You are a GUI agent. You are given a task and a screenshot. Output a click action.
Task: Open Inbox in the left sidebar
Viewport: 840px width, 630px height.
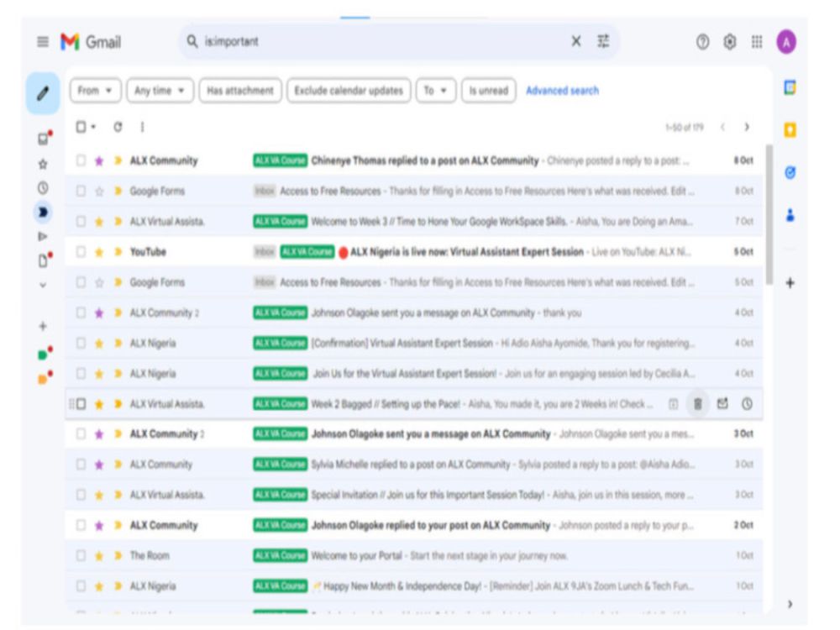click(x=43, y=139)
